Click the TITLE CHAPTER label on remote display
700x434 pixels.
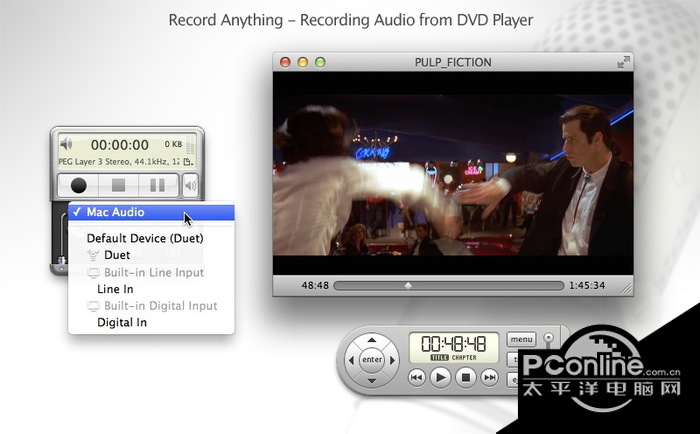[453, 358]
